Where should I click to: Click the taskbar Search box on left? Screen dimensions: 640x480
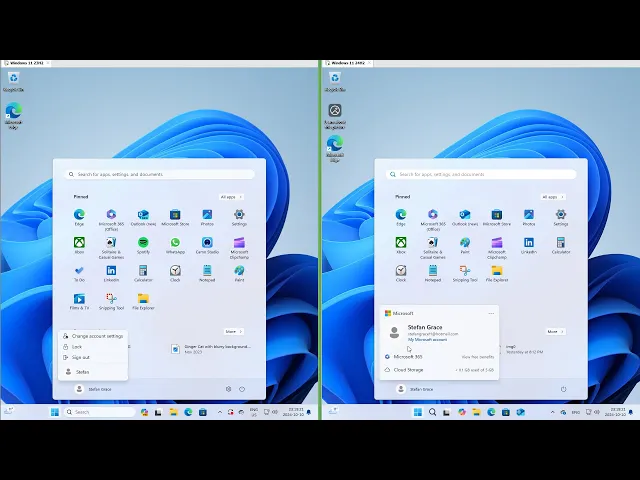pos(100,412)
